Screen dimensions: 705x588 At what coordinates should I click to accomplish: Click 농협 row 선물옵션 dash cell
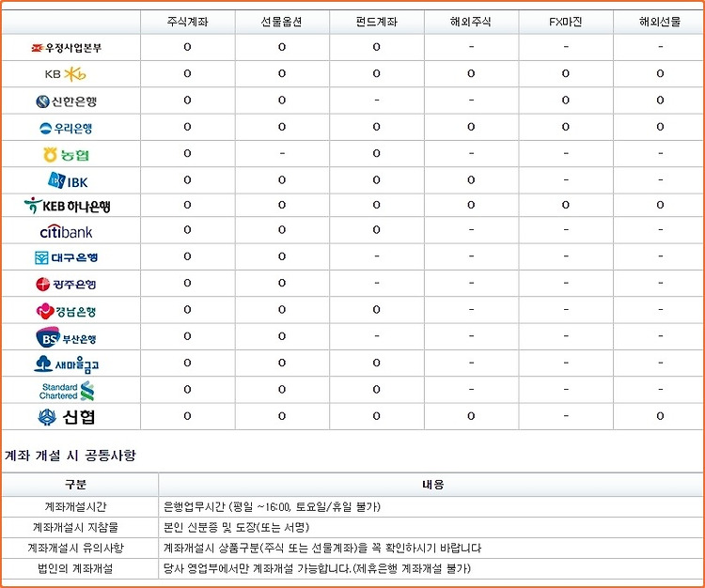pyautogui.click(x=282, y=153)
